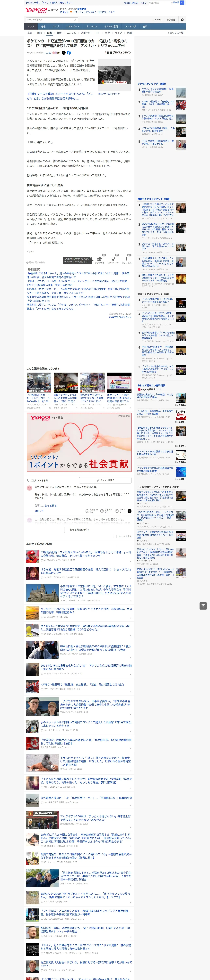Open video ranking item 1 イラン大規模攻撃 thumbnail
The height and width of the screenshot is (980, 210).
181,302
